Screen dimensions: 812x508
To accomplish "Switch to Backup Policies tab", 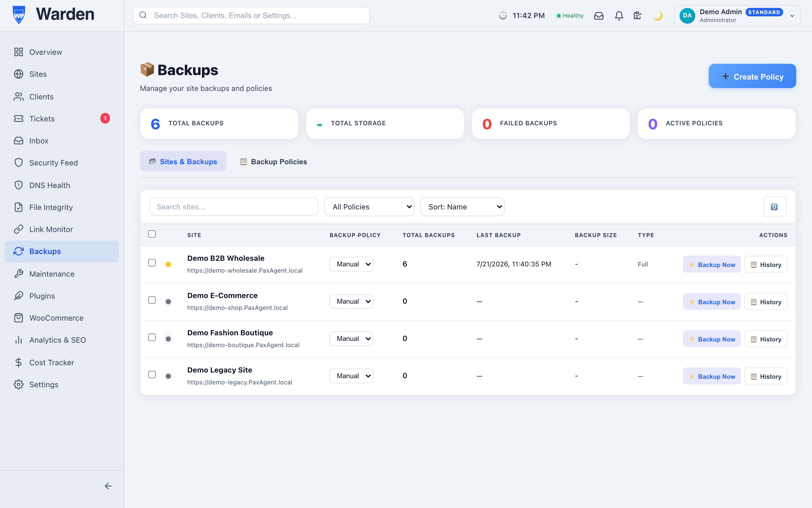I will [x=273, y=162].
